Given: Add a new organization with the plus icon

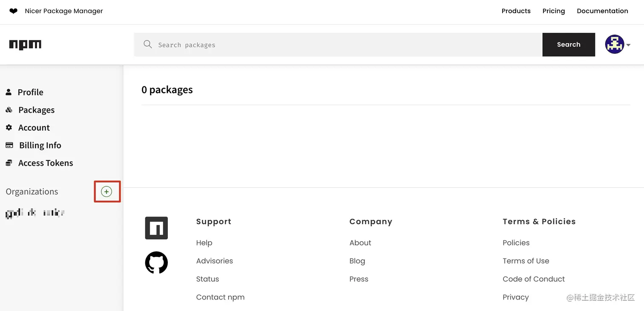Looking at the screenshot, I should point(106,191).
